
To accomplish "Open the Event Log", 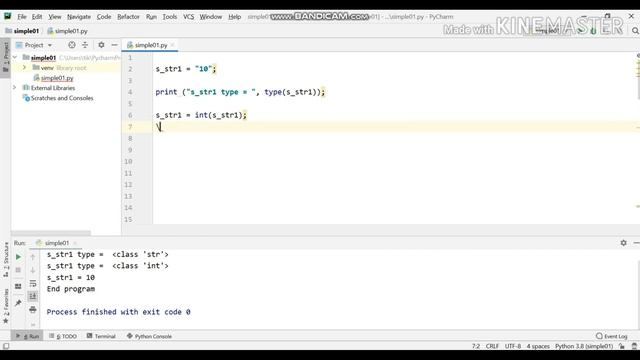I will 611,336.
